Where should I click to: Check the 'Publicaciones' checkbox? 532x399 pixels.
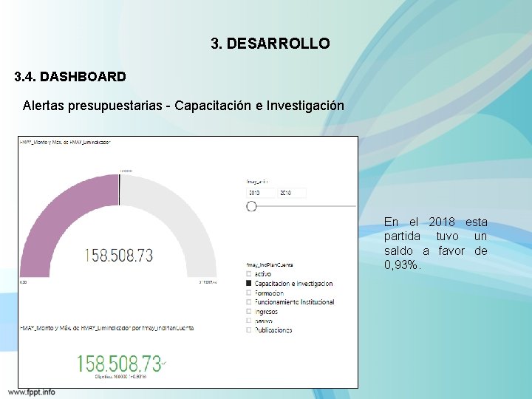249,330
